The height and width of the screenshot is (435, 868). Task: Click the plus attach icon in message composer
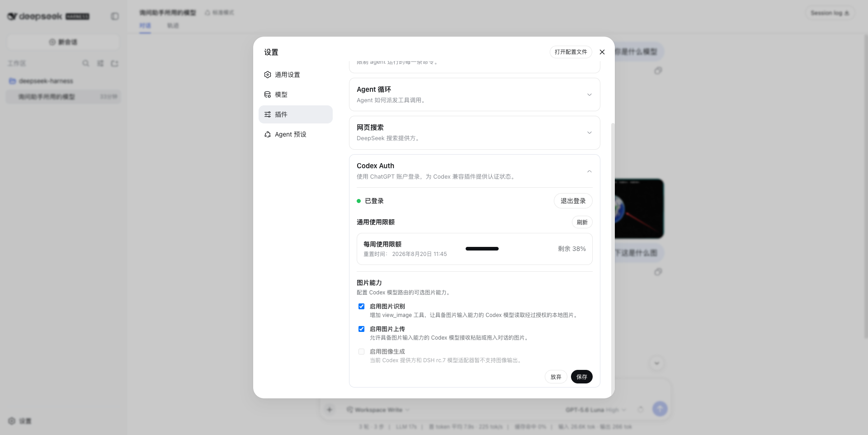[x=329, y=410]
